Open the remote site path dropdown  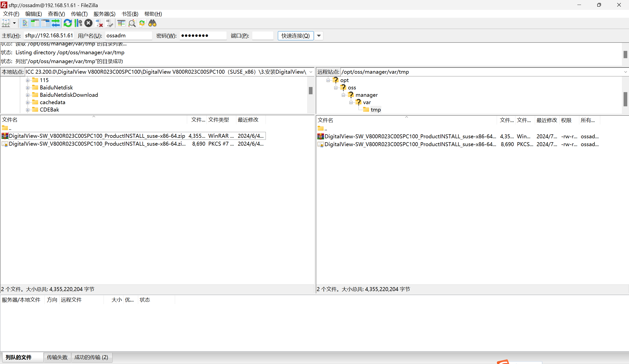(625, 72)
